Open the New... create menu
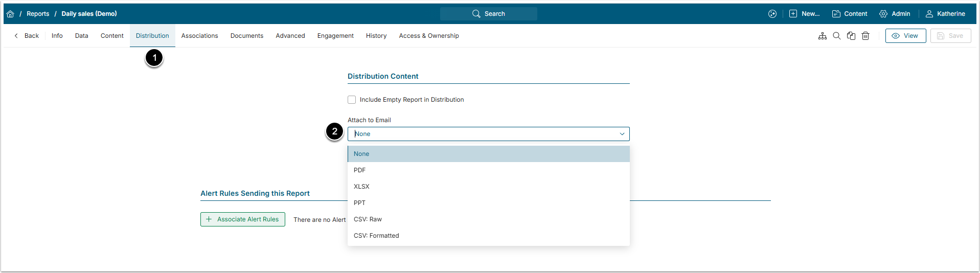980x273 pixels. point(804,14)
